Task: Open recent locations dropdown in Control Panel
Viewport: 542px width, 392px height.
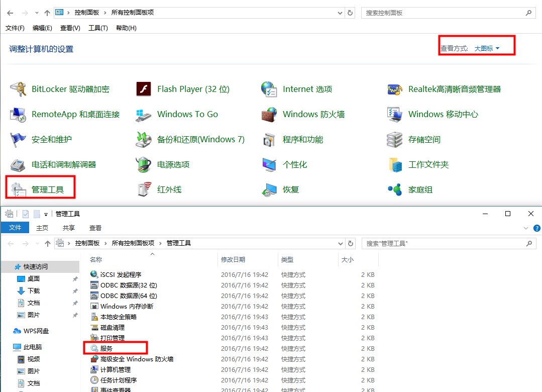Action: pyautogui.click(x=37, y=13)
